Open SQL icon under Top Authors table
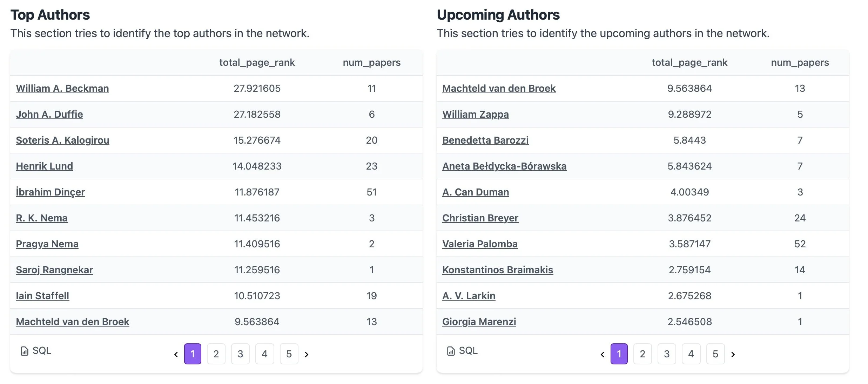 [x=25, y=351]
